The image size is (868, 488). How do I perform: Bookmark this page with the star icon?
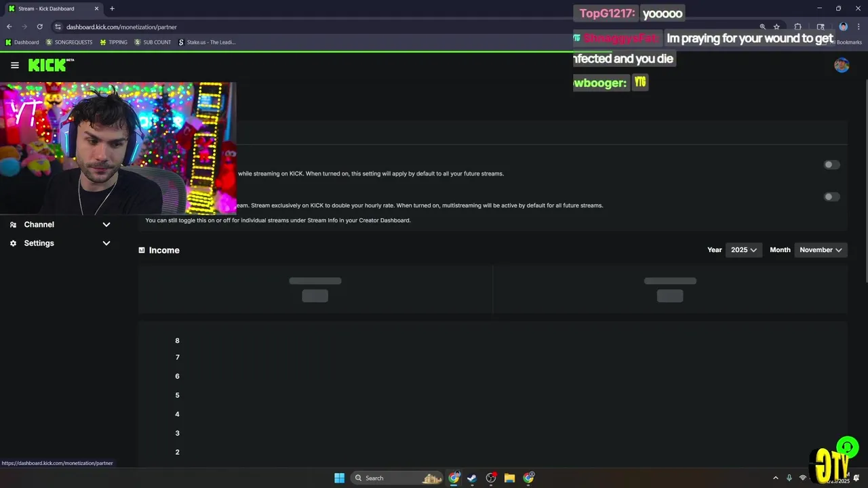click(776, 26)
